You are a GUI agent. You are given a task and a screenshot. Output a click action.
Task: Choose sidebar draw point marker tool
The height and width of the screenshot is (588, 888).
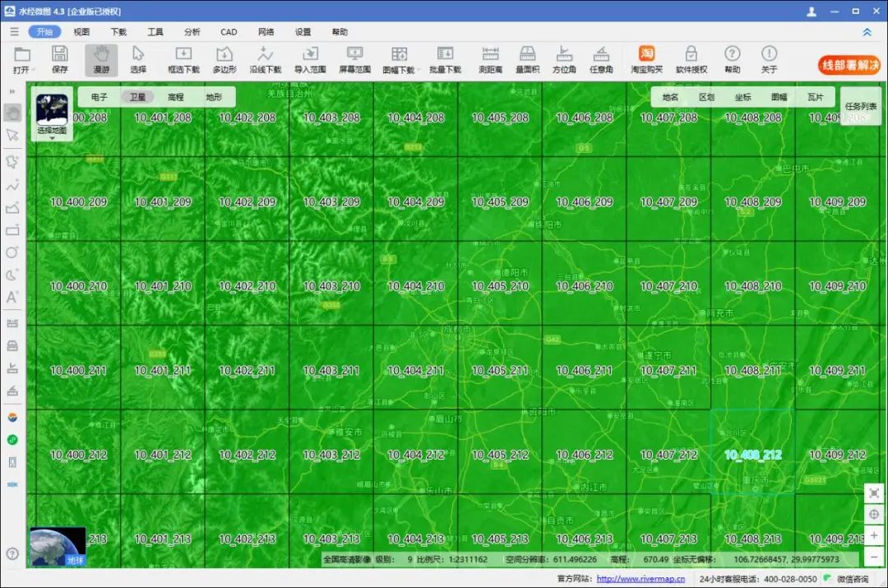tap(12, 161)
